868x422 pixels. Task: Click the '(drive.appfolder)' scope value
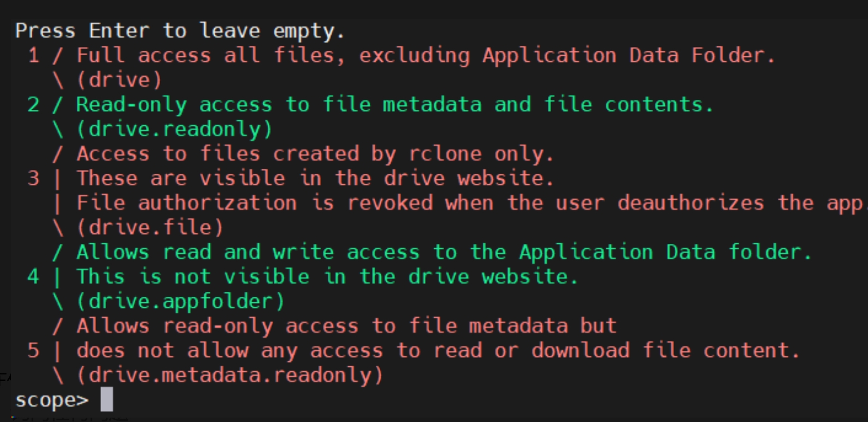click(181, 301)
